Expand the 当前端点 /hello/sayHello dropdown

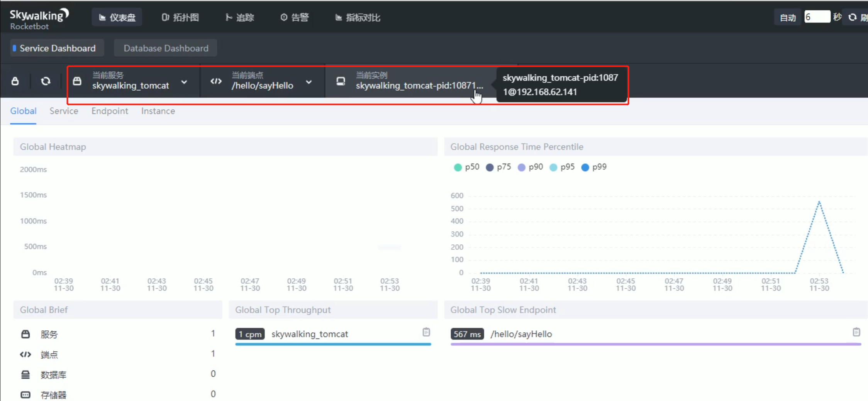pyautogui.click(x=263, y=81)
